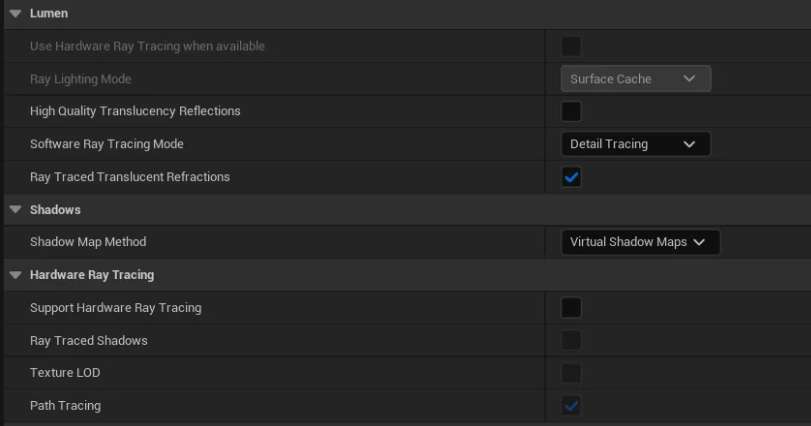
Task: Toggle Use Hardware Ray Tracing when available
Action: pos(571,46)
